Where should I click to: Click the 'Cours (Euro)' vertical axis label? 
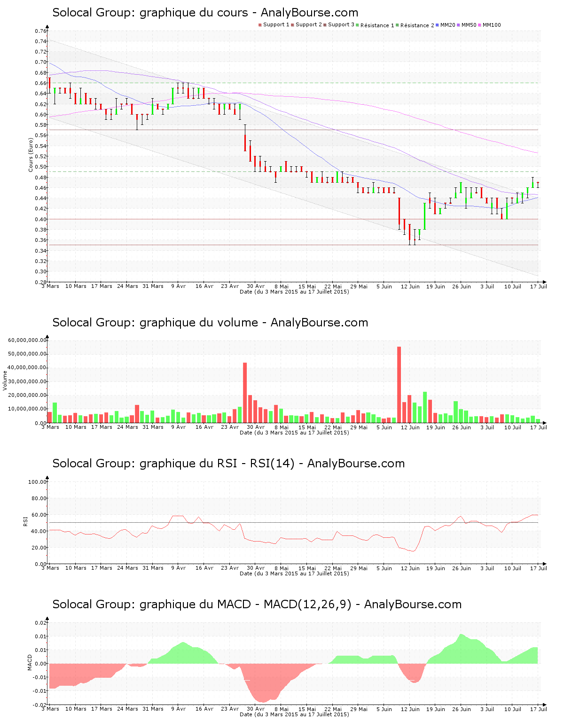click(x=31, y=155)
